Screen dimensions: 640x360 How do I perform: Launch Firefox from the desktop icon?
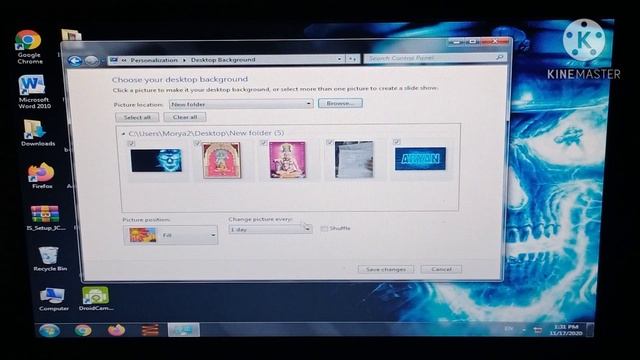coord(42,176)
